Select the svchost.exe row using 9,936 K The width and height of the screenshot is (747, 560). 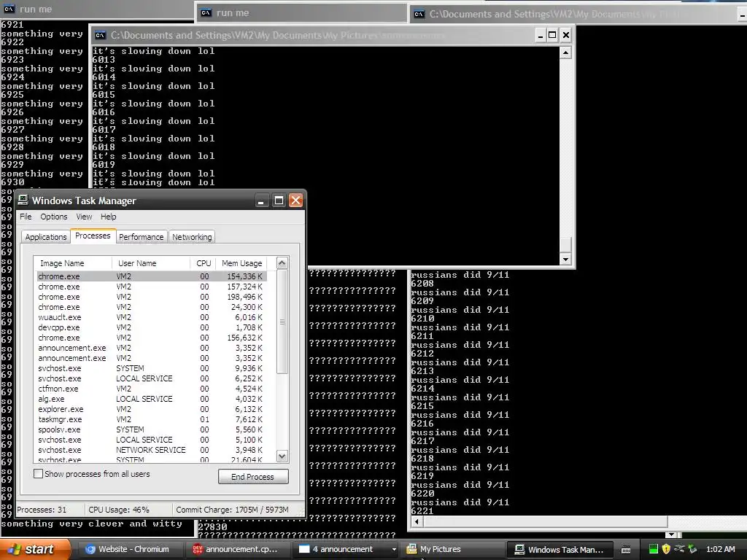tap(151, 368)
